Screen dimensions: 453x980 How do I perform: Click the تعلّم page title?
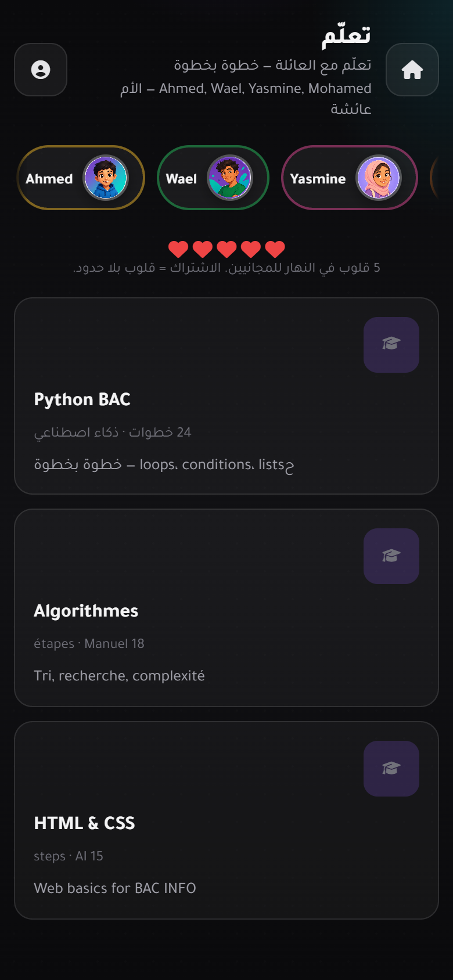346,36
